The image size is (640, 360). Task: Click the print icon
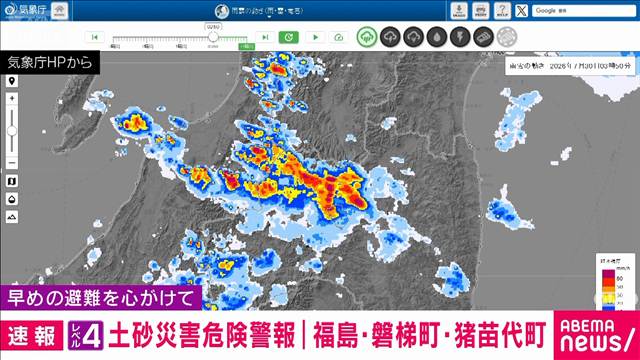click(x=481, y=11)
